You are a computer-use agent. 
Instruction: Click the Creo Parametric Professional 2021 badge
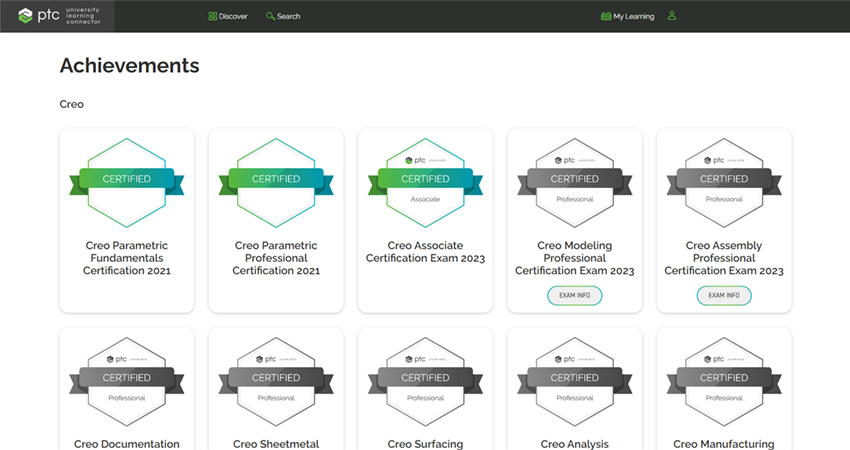click(275, 181)
